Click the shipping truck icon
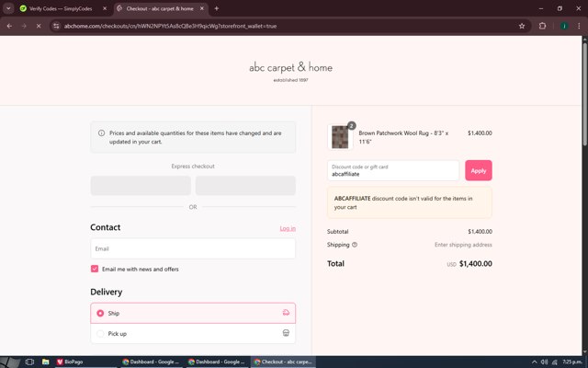This screenshot has height=368, width=588. 286,313
